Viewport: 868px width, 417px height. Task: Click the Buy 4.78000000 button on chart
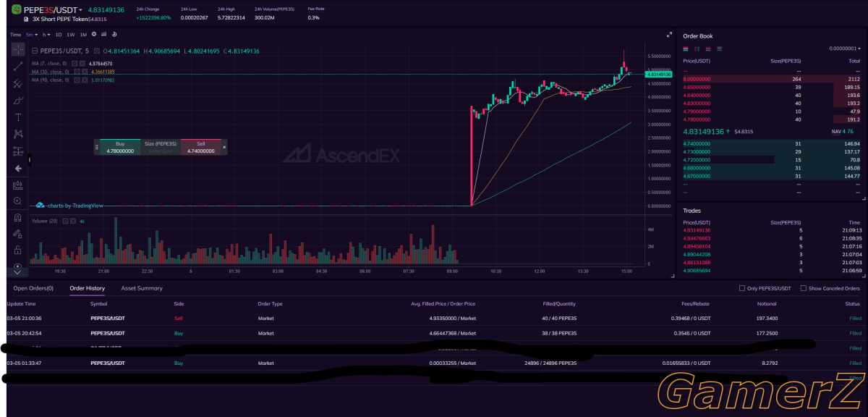[x=120, y=147]
